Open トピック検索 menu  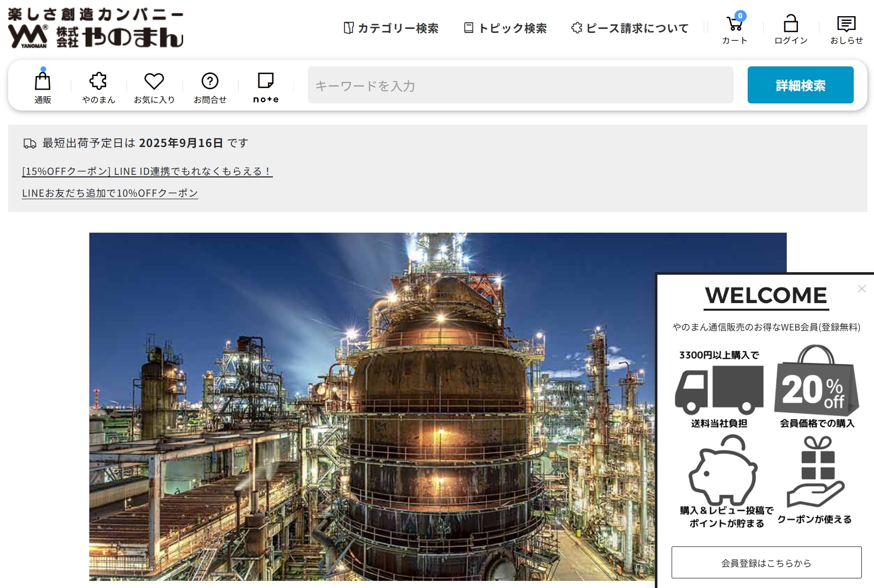pos(506,28)
